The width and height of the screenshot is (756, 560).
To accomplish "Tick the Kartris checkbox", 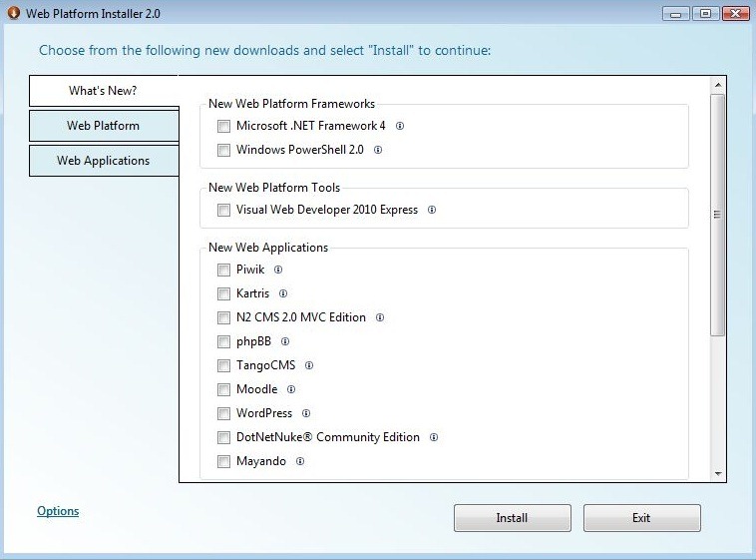I will (223, 293).
